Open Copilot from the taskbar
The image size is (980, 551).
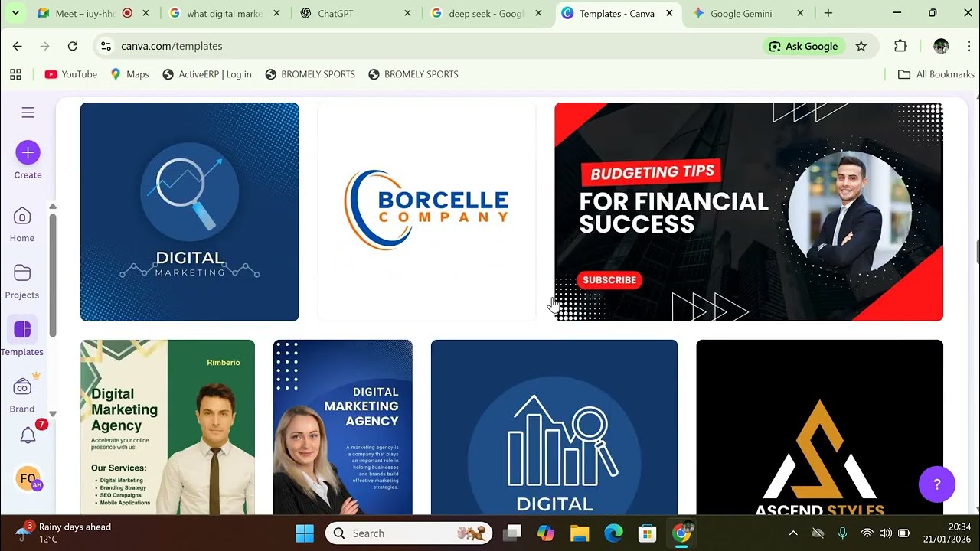coord(546,533)
